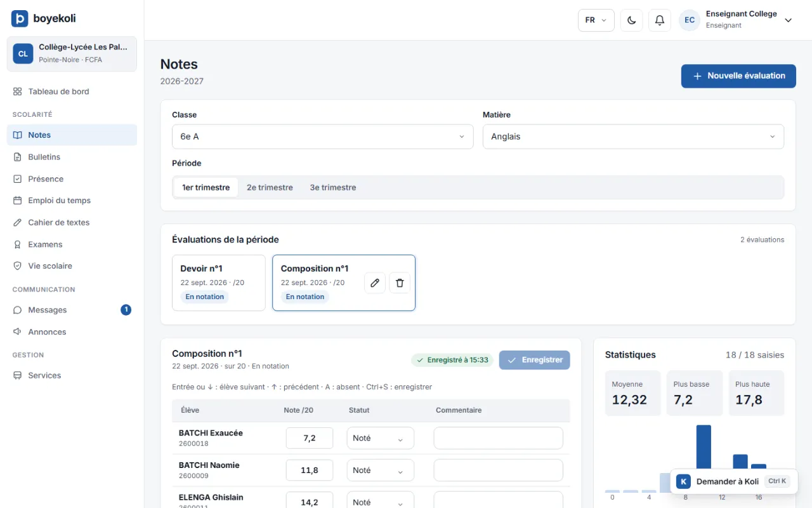Click the EC user avatar
The width and height of the screenshot is (812, 508).
tap(690, 20)
